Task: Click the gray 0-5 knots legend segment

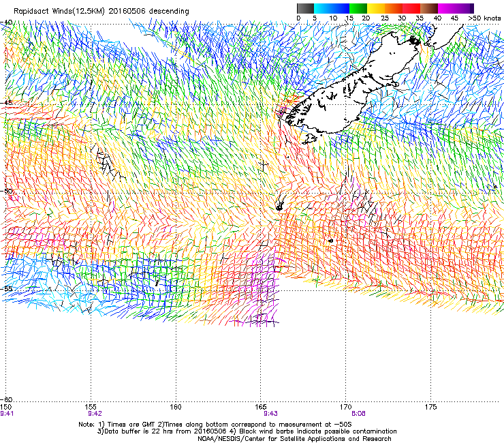Action: pyautogui.click(x=305, y=8)
